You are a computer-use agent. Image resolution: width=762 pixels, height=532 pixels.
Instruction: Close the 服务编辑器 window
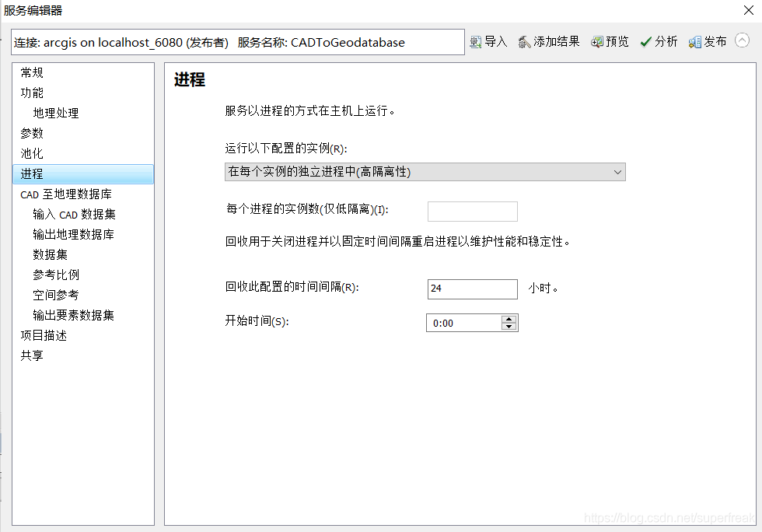point(749,10)
